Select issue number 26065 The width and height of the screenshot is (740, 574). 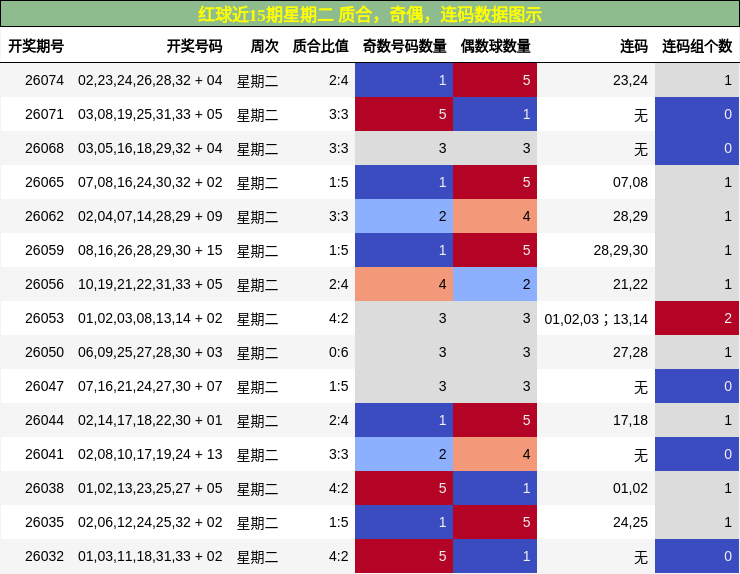point(44,182)
